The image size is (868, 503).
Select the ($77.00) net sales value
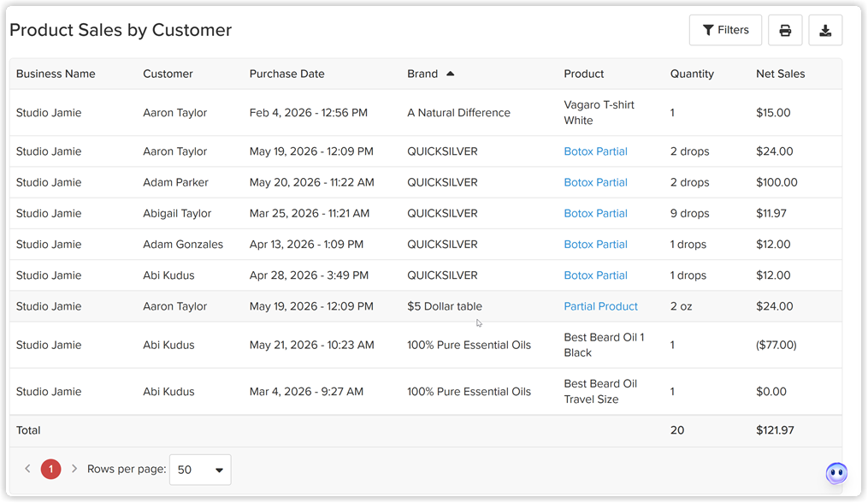pos(776,345)
